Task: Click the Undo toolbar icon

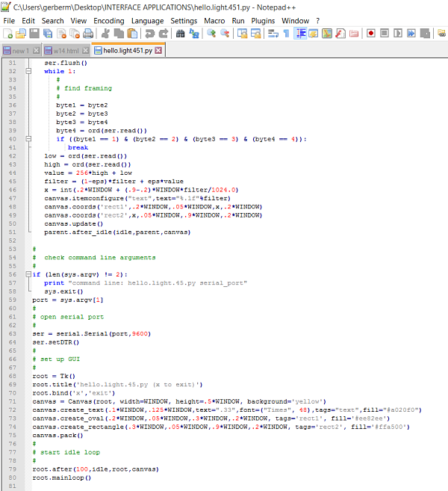Action: coord(150,33)
